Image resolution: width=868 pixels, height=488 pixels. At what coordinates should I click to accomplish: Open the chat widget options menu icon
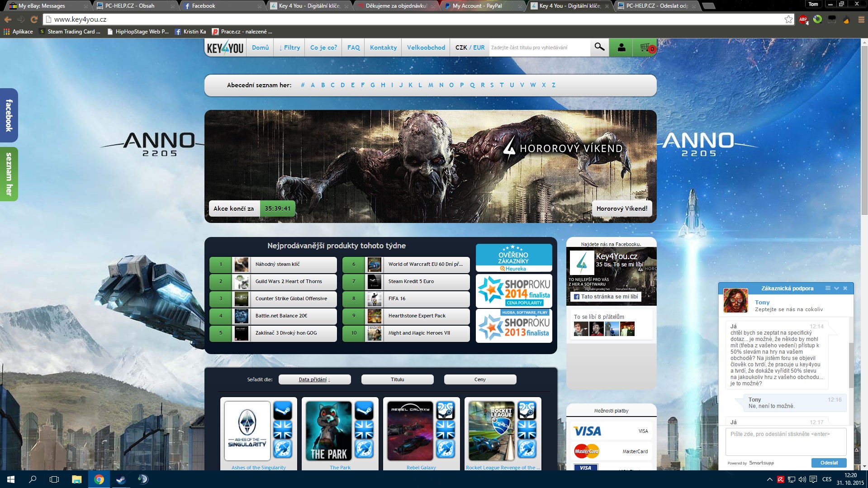pos(828,288)
